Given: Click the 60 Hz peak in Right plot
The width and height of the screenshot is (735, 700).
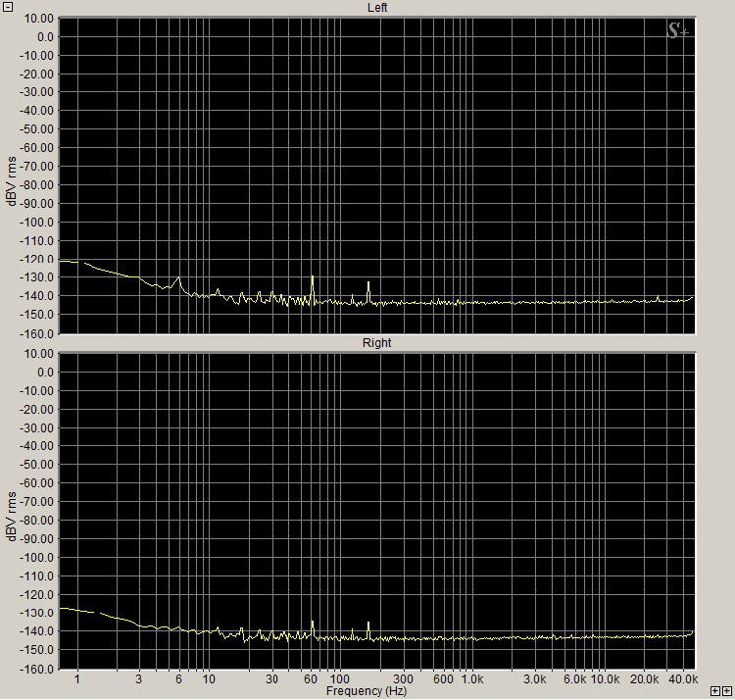Looking at the screenshot, I should (x=313, y=622).
